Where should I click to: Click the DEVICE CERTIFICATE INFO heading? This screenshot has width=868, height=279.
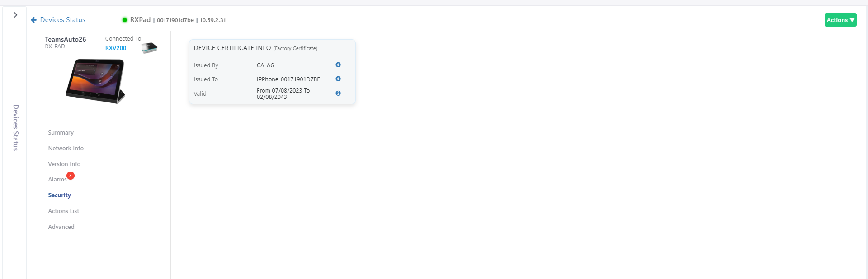point(232,48)
